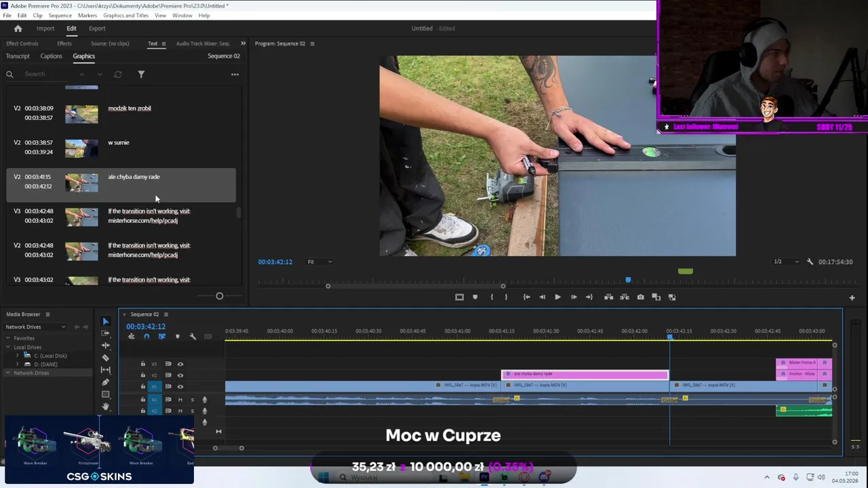Click Mark In bracket in Program monitor
The image size is (868, 488).
(492, 297)
